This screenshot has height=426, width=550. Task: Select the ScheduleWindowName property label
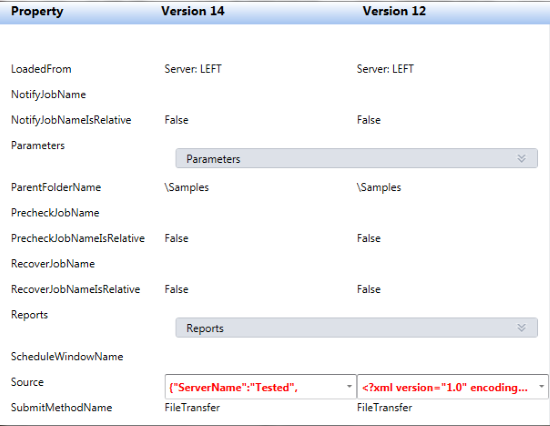(x=67, y=357)
